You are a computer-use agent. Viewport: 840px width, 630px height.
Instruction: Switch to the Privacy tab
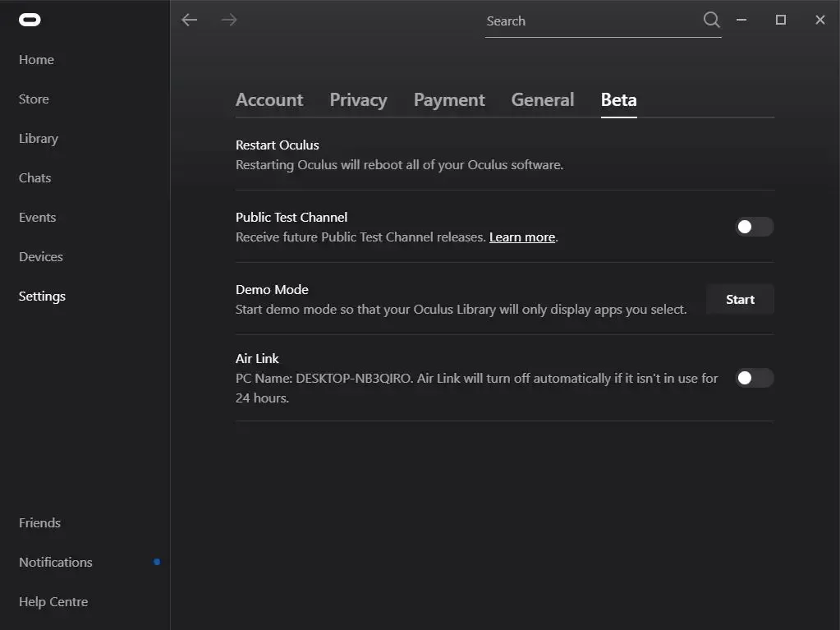[x=358, y=99]
